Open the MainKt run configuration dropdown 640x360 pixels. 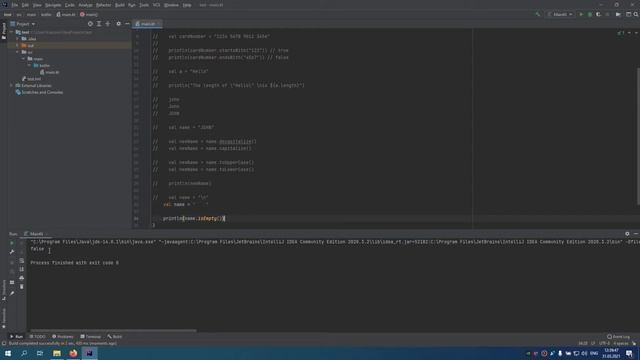[560, 14]
